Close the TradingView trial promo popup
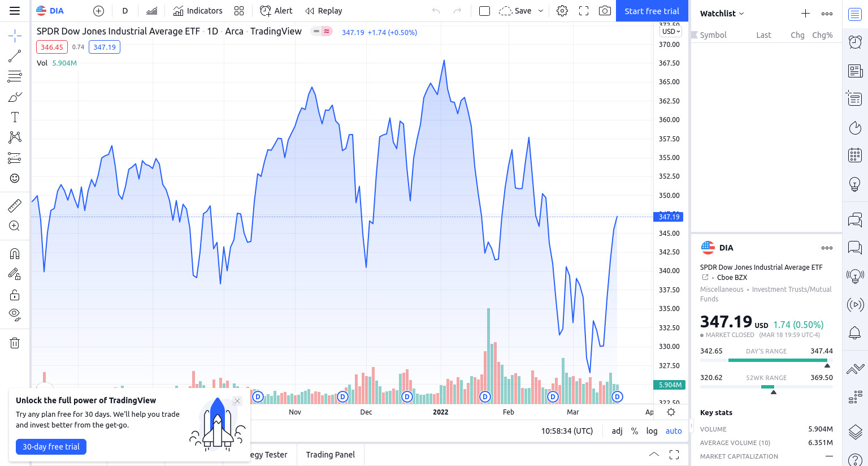This screenshot has height=466, width=868. coord(237,401)
